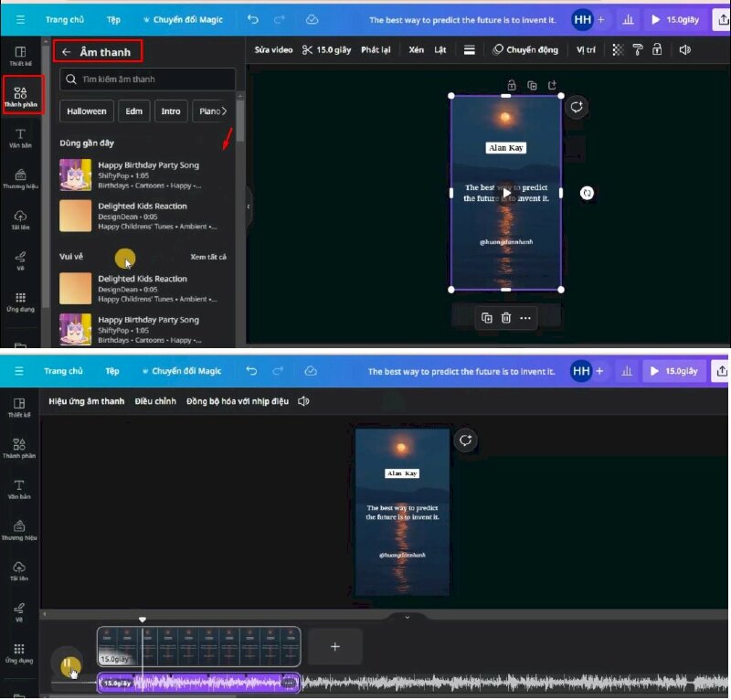Select the Điều chỉnh audio option
Viewport: 731px width, 700px height.
(154, 401)
